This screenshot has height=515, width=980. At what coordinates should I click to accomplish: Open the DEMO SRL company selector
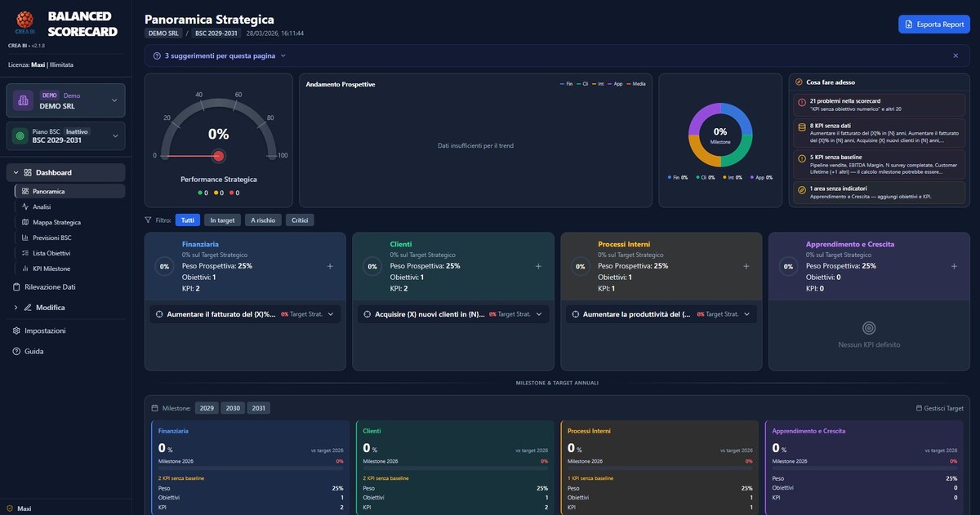(65, 99)
